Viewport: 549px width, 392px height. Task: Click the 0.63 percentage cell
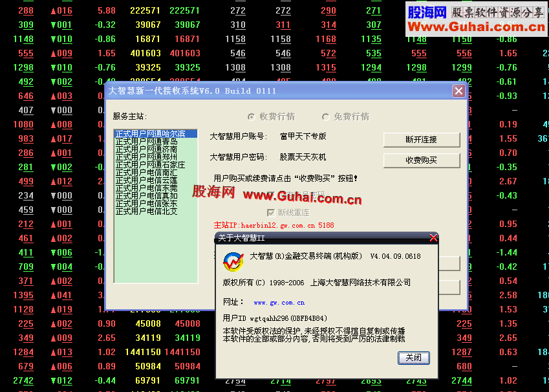pyautogui.click(x=508, y=352)
